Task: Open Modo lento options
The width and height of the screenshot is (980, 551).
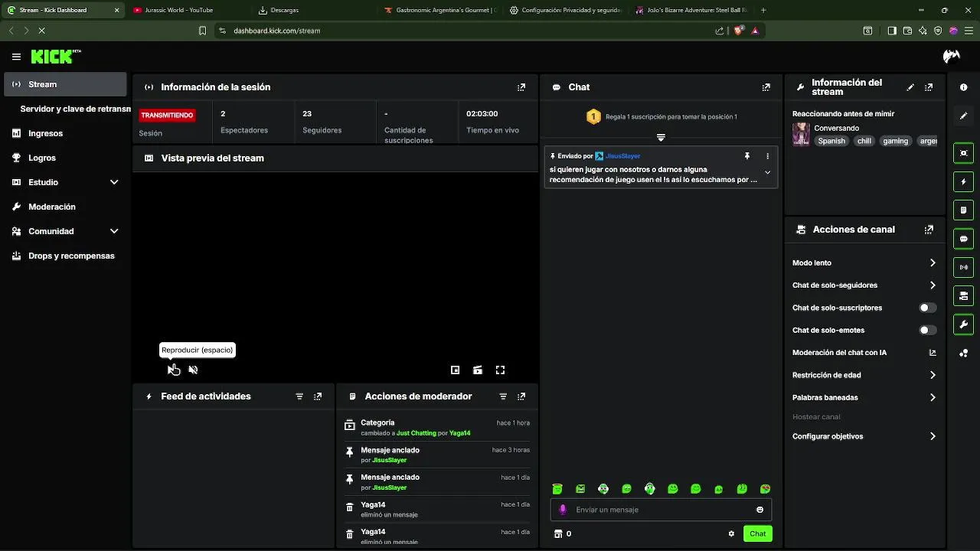Action: [864, 263]
